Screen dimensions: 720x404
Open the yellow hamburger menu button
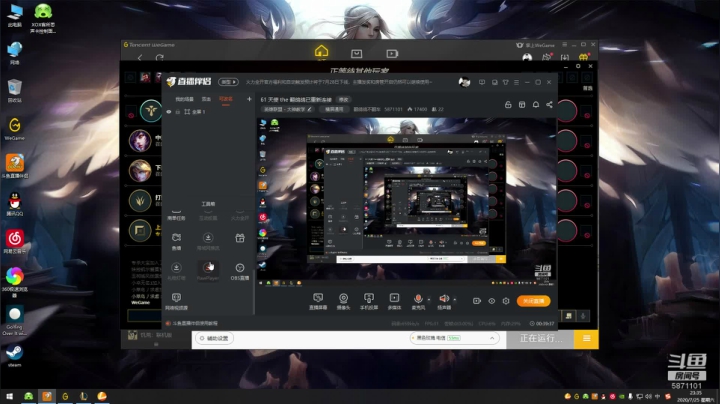point(586,339)
